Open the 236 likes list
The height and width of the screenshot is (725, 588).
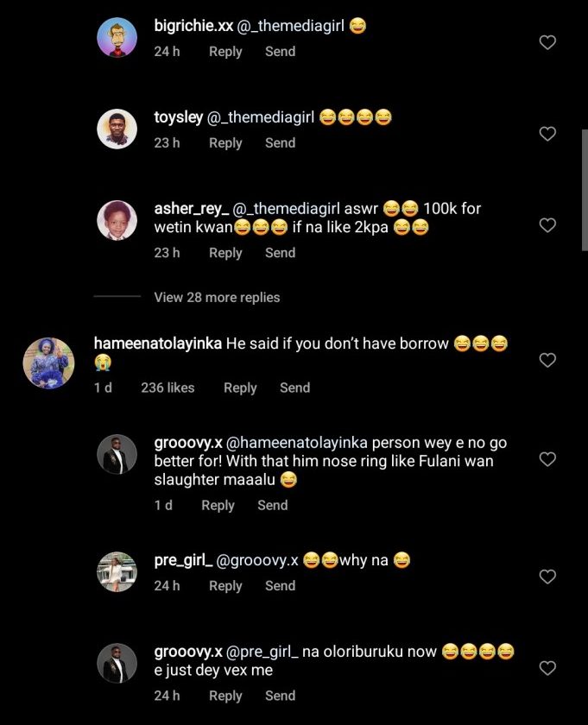pyautogui.click(x=168, y=388)
